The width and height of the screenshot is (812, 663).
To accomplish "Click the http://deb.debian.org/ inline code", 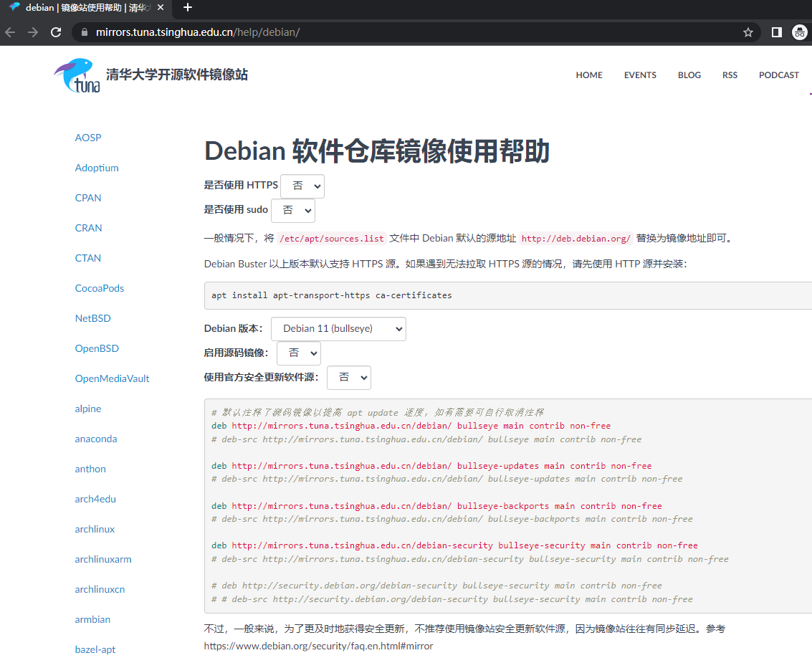I will coord(576,238).
